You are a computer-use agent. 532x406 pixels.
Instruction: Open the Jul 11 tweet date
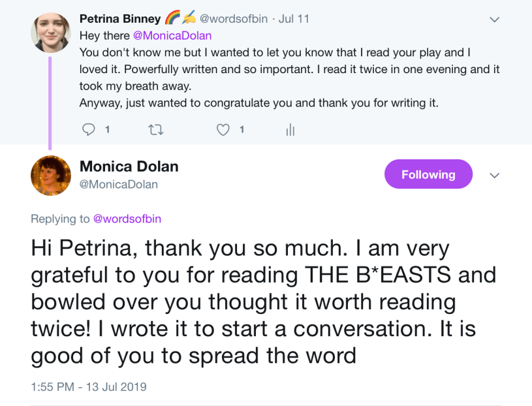[294, 18]
